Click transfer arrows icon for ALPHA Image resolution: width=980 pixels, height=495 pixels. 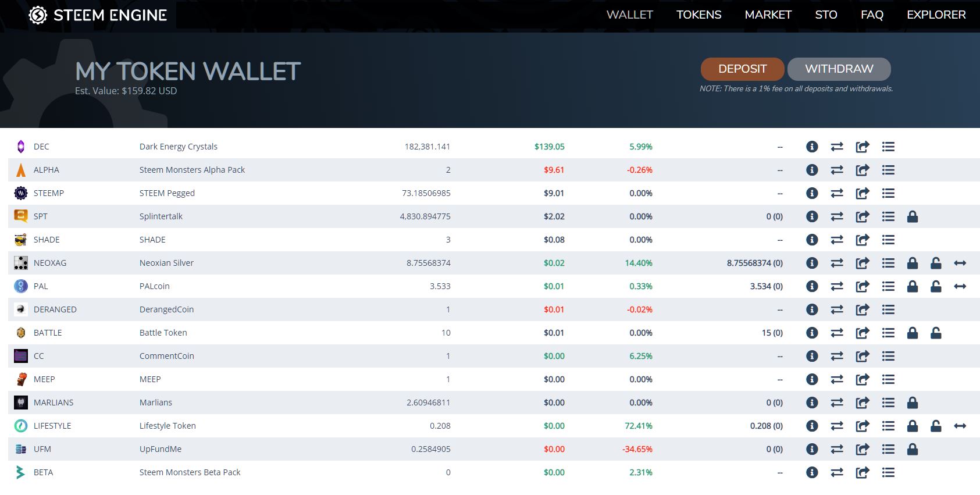point(837,170)
